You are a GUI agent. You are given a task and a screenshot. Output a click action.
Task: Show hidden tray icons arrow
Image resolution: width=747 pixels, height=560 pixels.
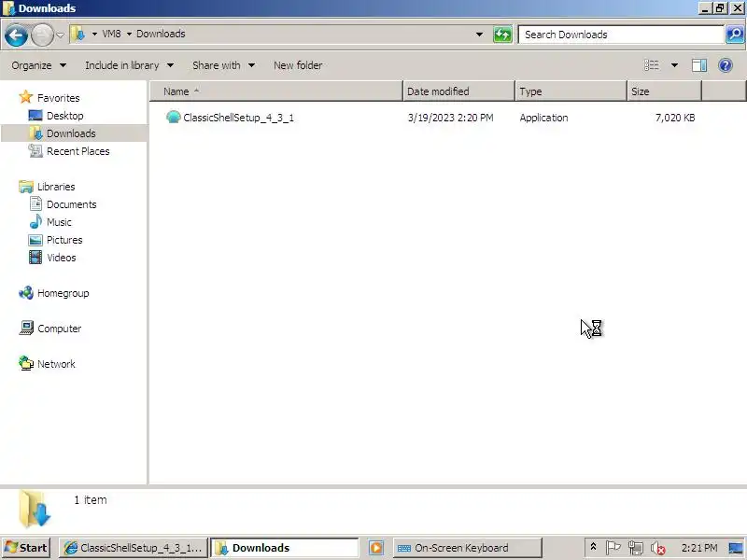593,547
